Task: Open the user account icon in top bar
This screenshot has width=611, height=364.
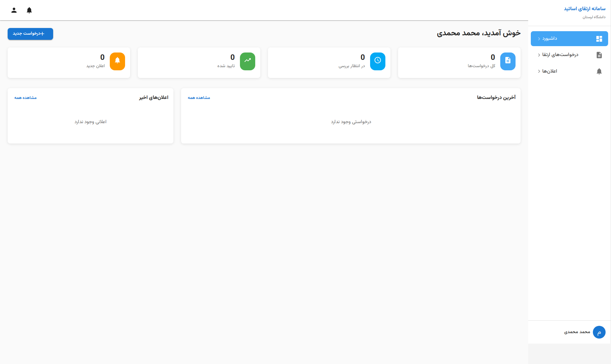Action: pos(14,10)
